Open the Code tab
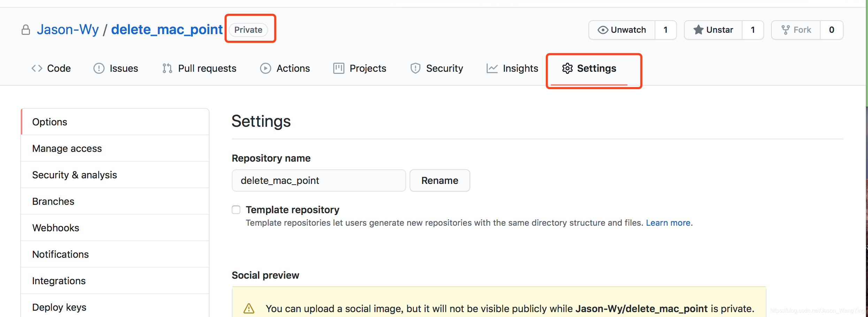 (x=51, y=68)
